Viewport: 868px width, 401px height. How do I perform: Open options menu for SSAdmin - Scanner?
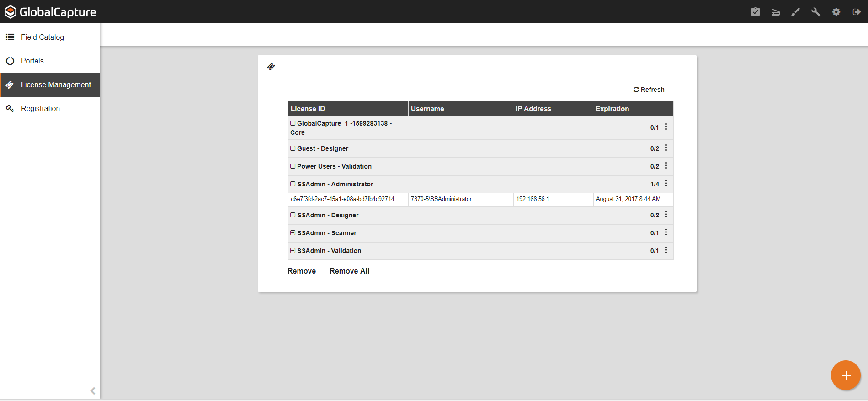tap(666, 232)
